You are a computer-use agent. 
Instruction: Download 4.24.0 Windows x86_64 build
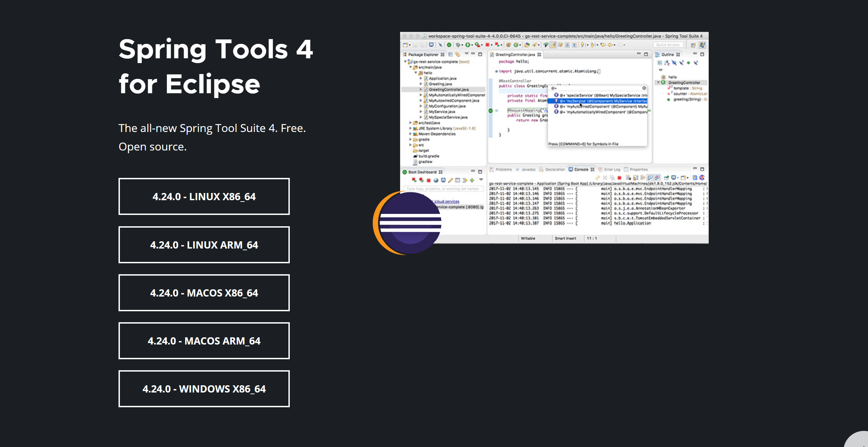204,389
